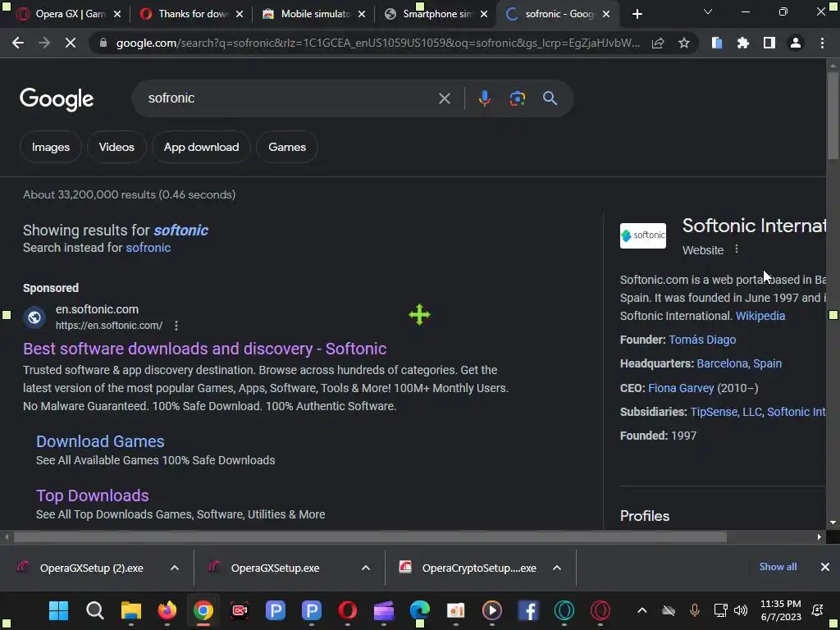Switch to Thanks for downloading tab
This screenshot has height=630, width=840.
(x=190, y=15)
